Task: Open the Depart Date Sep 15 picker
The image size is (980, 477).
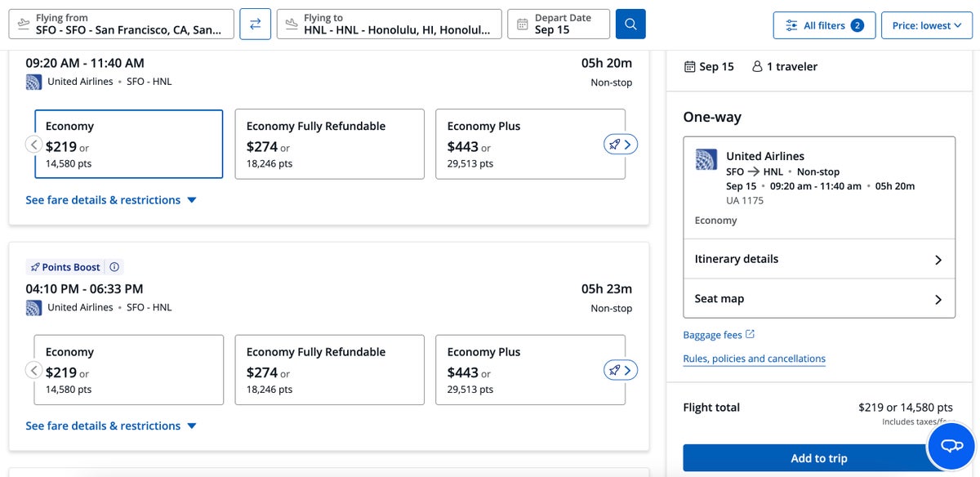Action: (559, 24)
